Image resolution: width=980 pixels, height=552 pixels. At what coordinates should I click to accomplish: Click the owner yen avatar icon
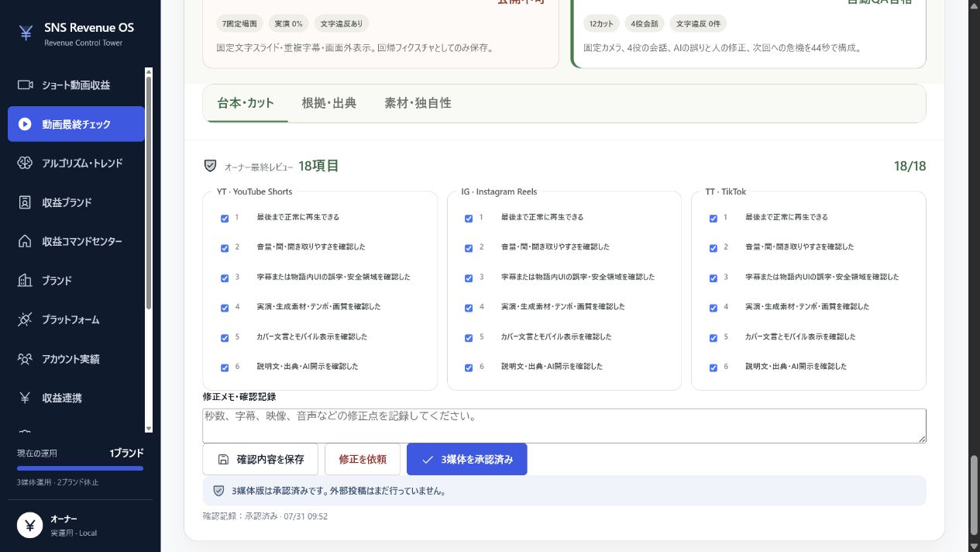[x=30, y=526]
